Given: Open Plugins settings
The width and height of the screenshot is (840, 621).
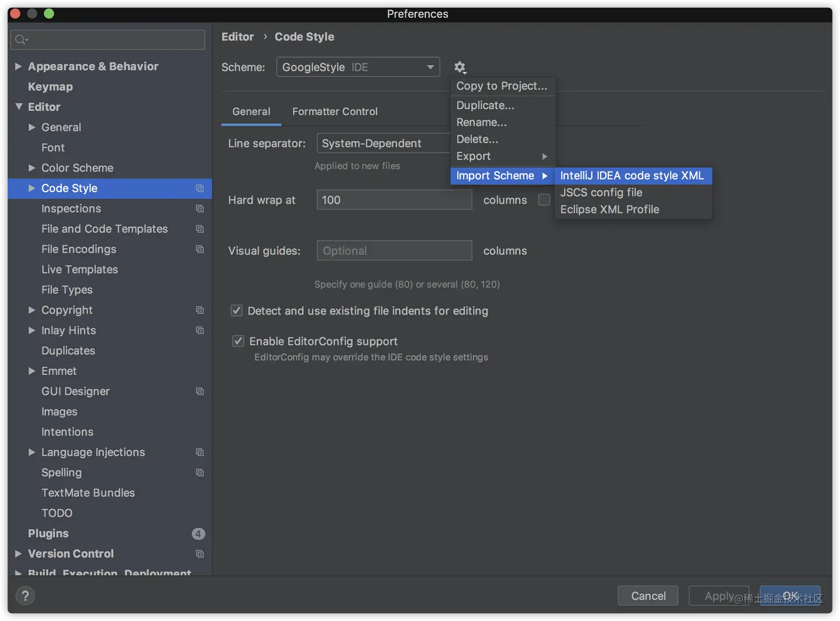Looking at the screenshot, I should (x=48, y=534).
